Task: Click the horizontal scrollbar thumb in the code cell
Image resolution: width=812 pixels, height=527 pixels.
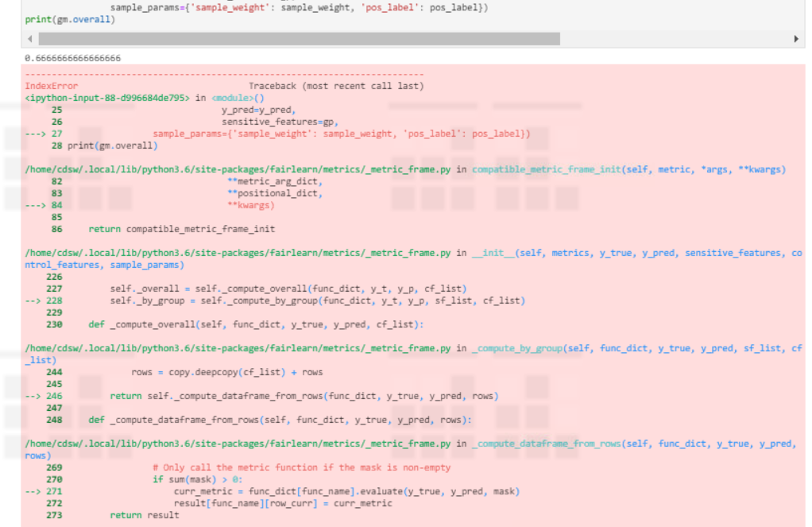Action: (x=300, y=39)
